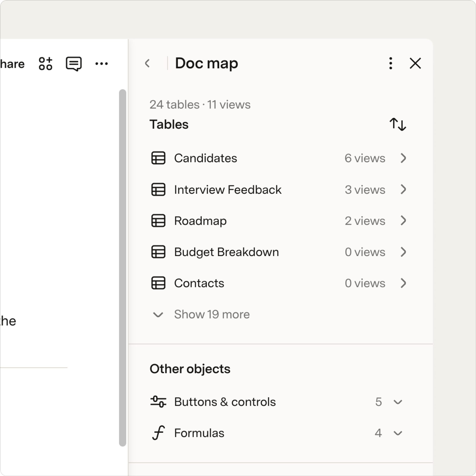Click the Doc map panel title

coord(206,63)
